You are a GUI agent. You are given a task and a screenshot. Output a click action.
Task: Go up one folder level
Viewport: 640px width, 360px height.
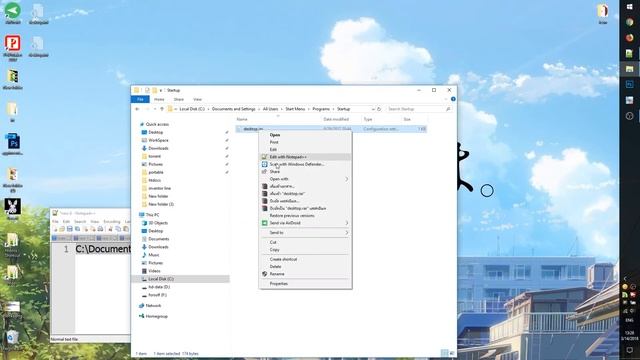coord(162,109)
